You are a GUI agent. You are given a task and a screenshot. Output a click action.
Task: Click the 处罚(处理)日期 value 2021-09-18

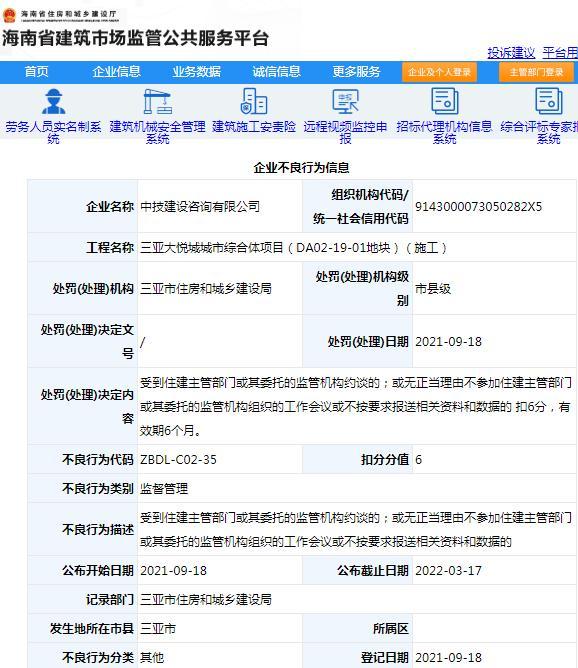point(448,342)
